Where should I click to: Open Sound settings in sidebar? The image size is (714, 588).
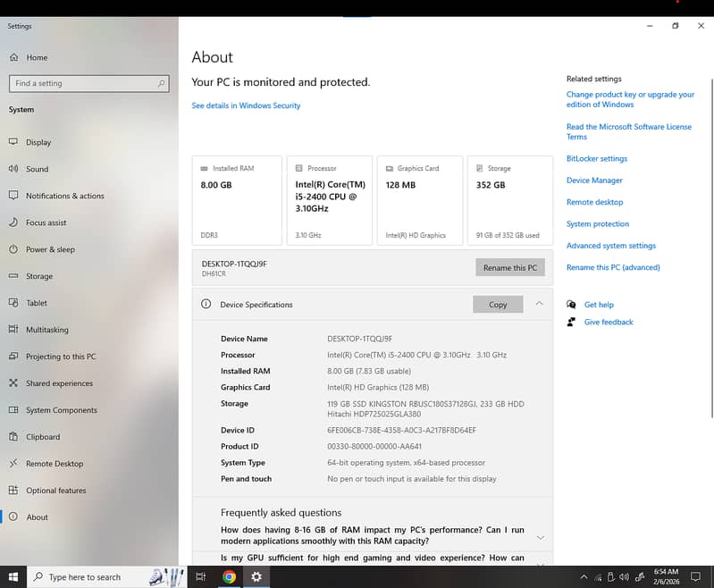click(x=37, y=169)
